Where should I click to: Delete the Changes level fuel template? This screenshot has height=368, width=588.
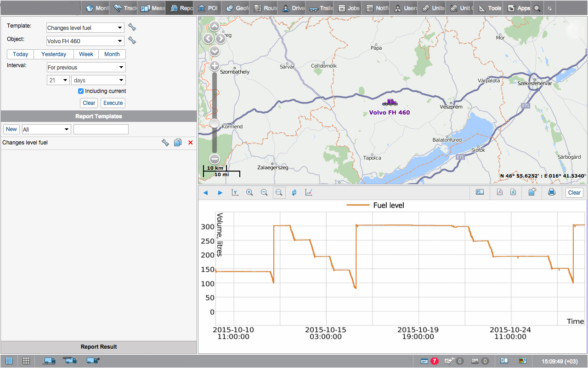tap(191, 143)
